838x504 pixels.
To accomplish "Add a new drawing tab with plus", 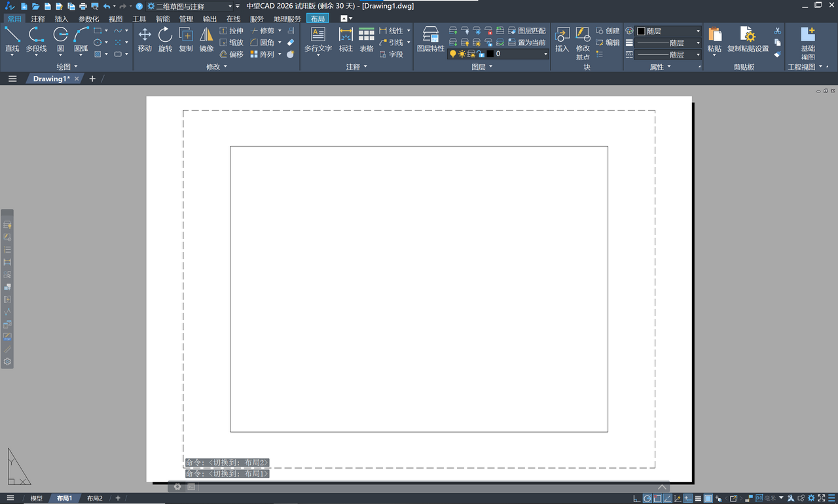I will [x=92, y=79].
